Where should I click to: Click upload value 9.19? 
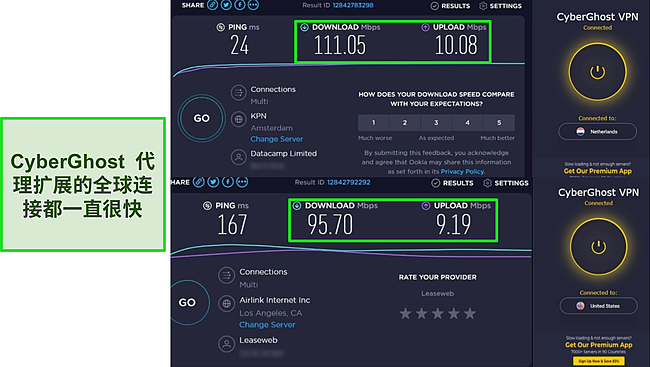click(x=454, y=224)
